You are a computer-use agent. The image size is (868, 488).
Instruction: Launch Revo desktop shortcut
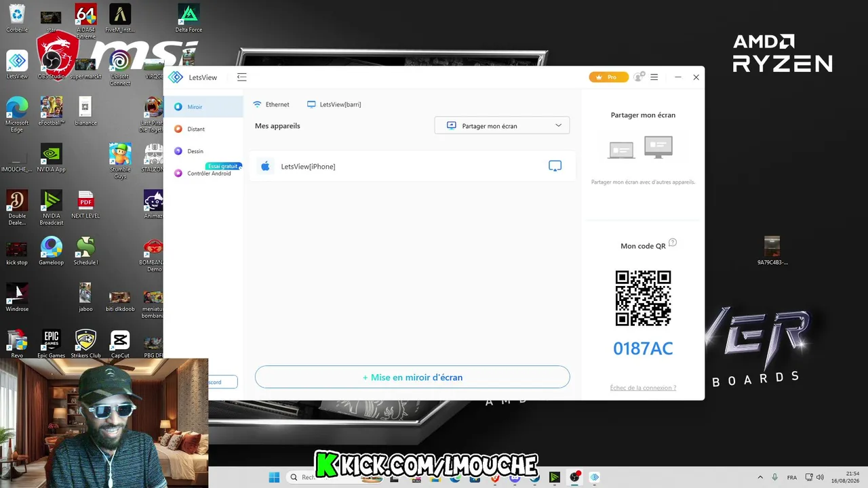(17, 344)
